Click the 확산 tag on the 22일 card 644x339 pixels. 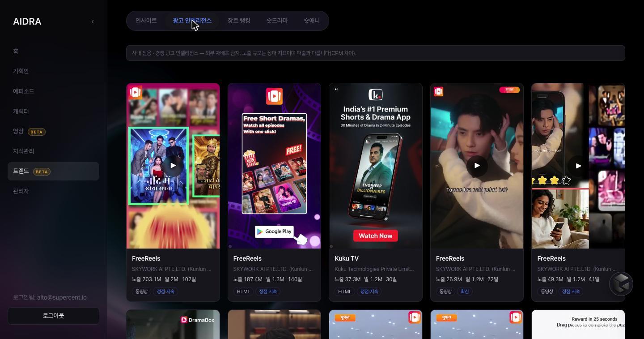click(x=465, y=292)
